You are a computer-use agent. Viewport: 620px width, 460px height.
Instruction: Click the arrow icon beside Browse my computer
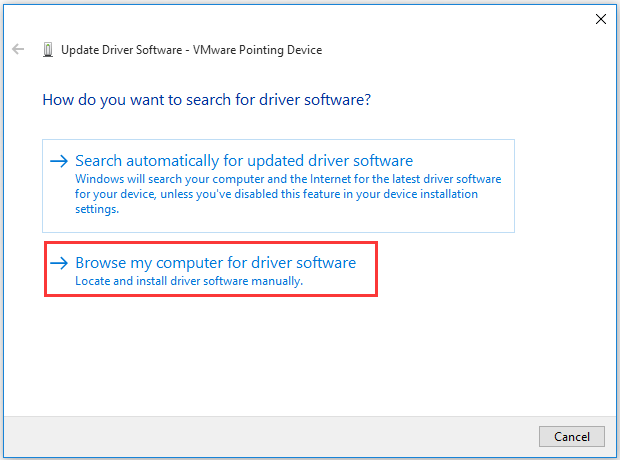(x=59, y=263)
